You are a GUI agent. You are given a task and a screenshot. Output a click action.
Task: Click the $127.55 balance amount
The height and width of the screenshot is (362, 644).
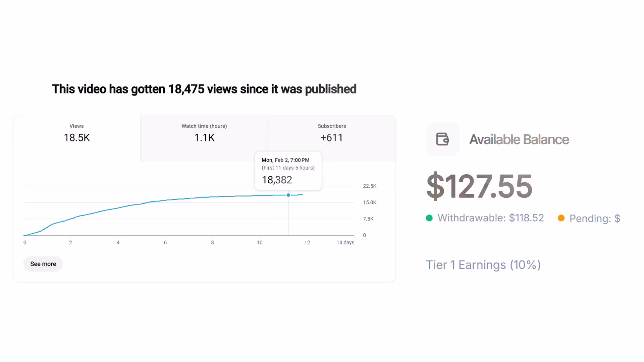tap(479, 186)
